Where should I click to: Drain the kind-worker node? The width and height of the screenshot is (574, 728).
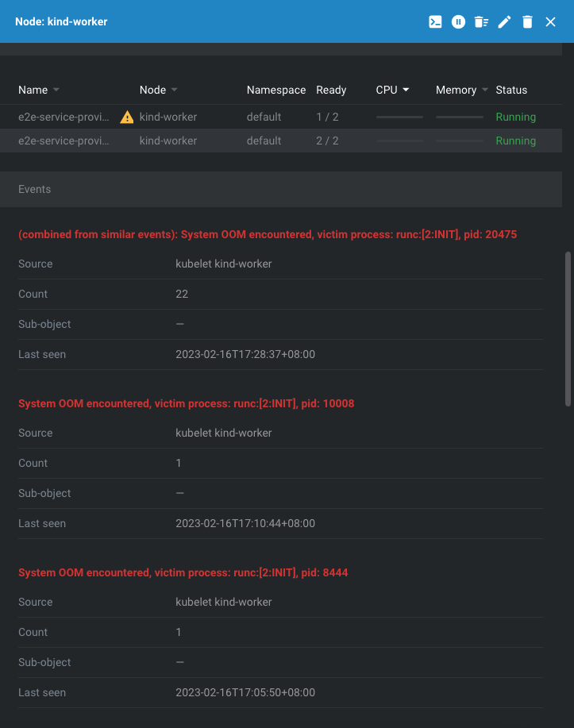(x=481, y=21)
